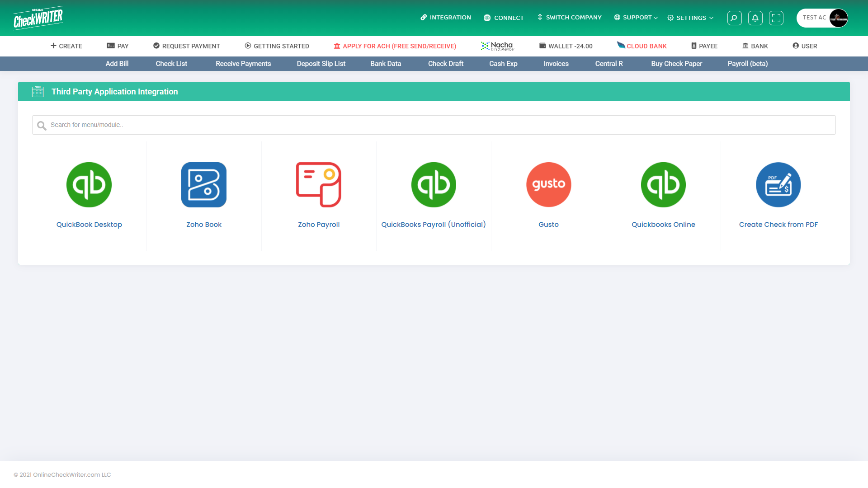Open the QuickBook Desktop integration icon
This screenshot has width=868, height=488.
[x=89, y=185]
